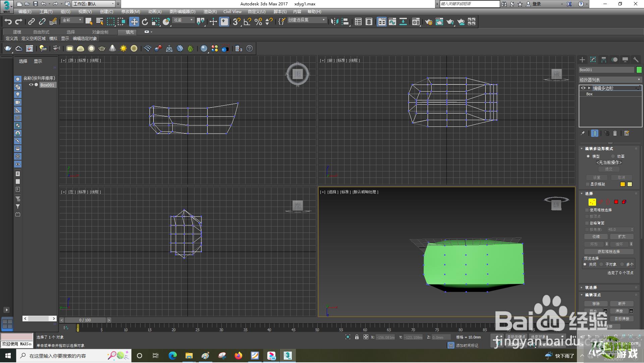The height and width of the screenshot is (363, 644).
Task: Click the Undo arrow in main toolbar
Action: coord(8,22)
